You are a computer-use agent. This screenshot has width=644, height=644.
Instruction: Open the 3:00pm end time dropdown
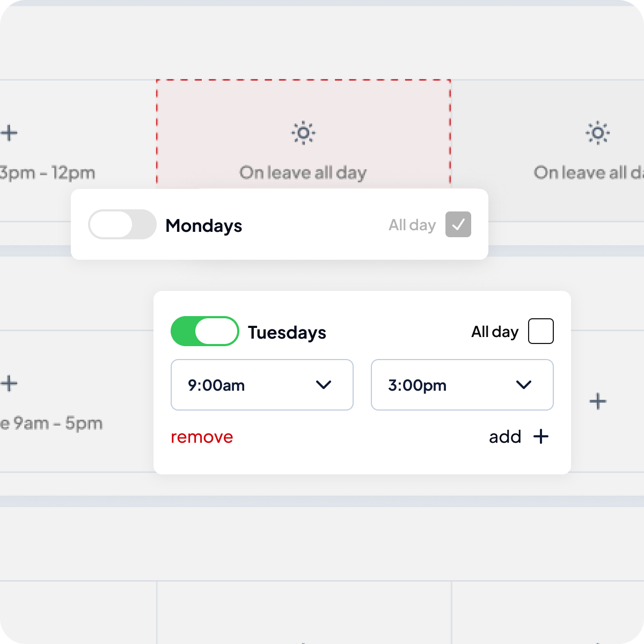[x=462, y=385]
